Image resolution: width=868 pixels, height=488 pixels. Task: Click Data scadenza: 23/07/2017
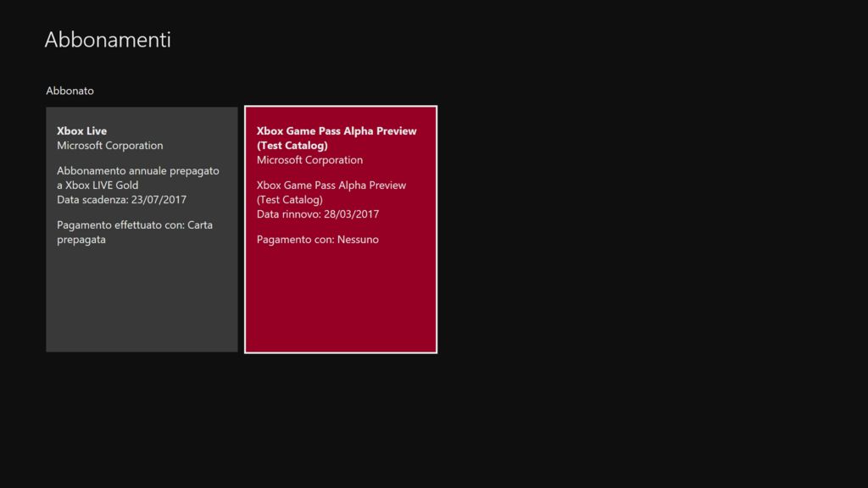(121, 200)
